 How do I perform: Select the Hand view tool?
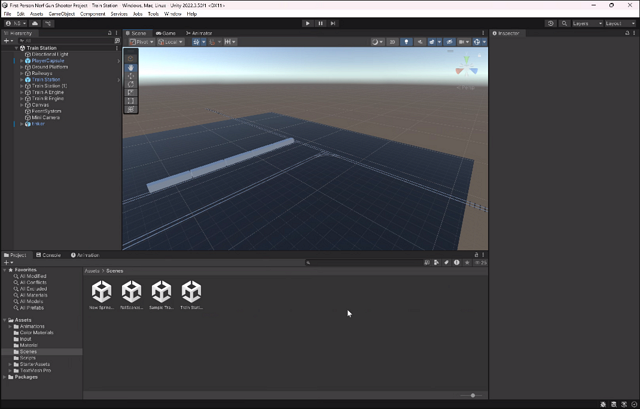click(131, 68)
